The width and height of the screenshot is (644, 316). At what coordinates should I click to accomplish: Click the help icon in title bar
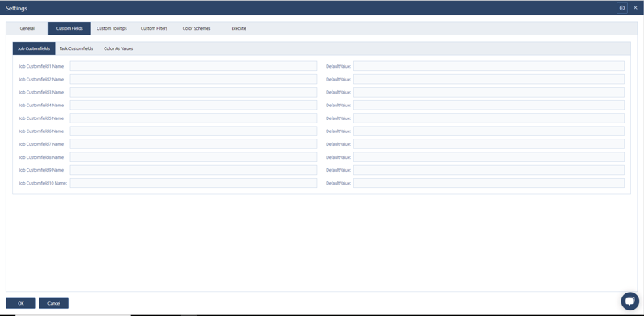(x=621, y=8)
